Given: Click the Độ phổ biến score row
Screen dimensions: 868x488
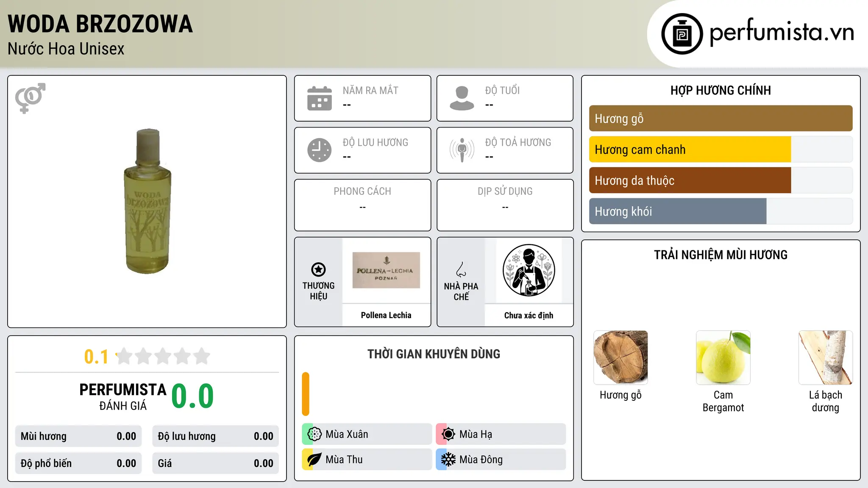Looking at the screenshot, I should coord(78,463).
